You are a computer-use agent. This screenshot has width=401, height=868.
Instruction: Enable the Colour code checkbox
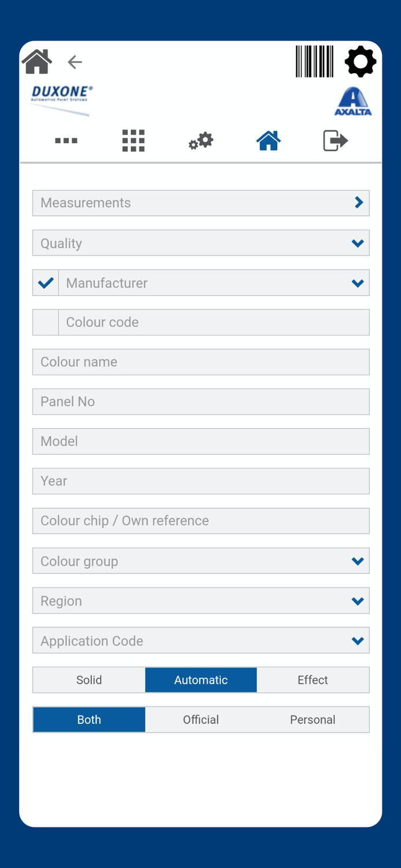point(46,322)
